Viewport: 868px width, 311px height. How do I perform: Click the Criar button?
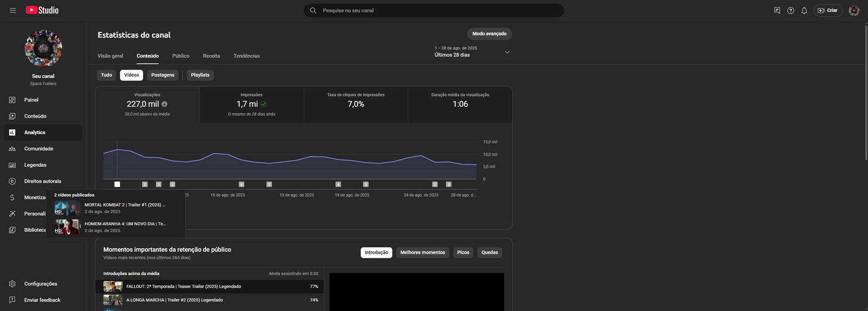tap(828, 10)
